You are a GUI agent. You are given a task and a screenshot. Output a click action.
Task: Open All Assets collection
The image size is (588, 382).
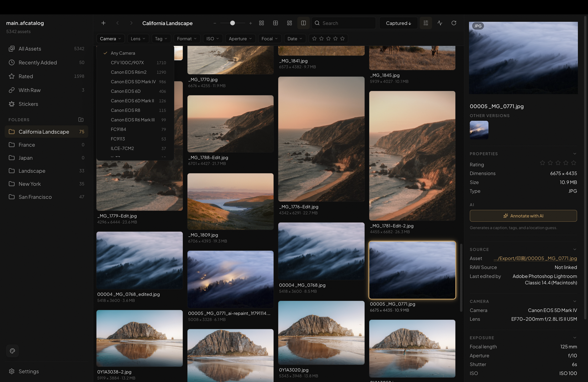tap(46, 49)
